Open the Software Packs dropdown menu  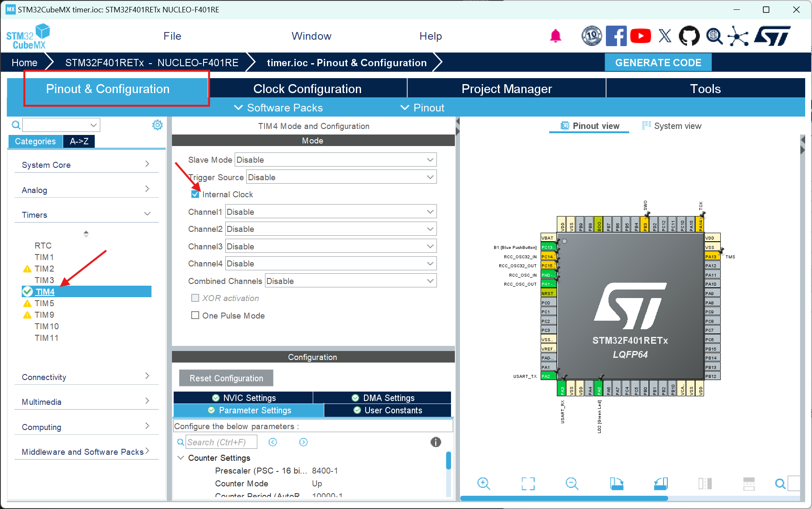click(279, 108)
